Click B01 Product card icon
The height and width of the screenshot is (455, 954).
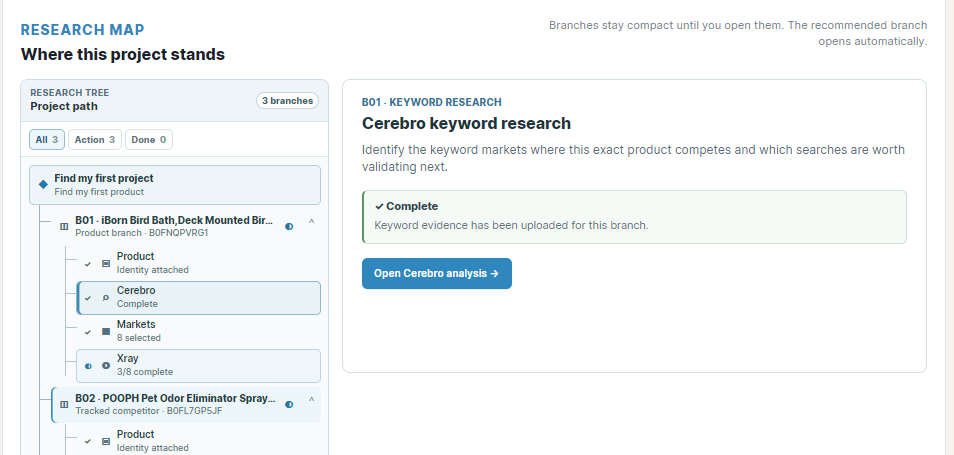tap(106, 264)
